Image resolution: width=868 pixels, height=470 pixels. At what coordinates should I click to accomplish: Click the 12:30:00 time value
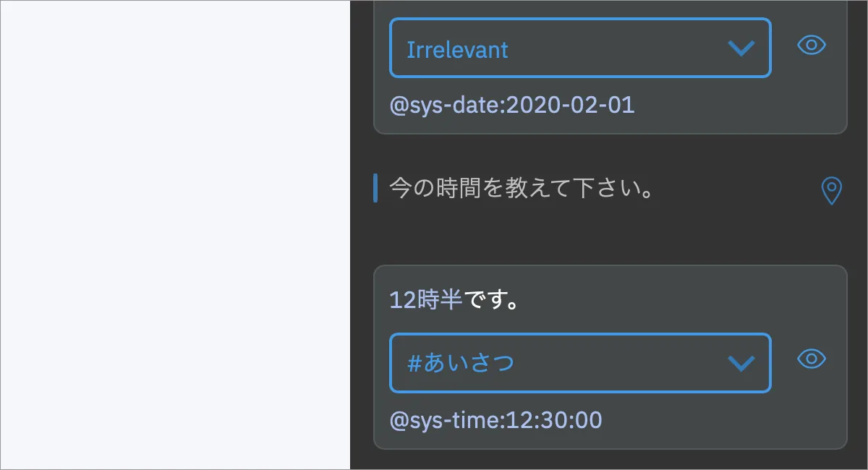pos(554,420)
